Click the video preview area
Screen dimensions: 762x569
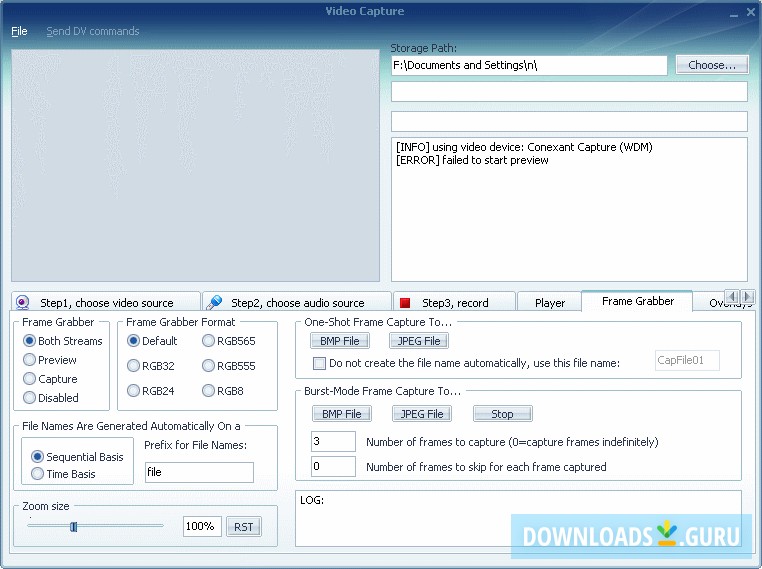click(195, 165)
